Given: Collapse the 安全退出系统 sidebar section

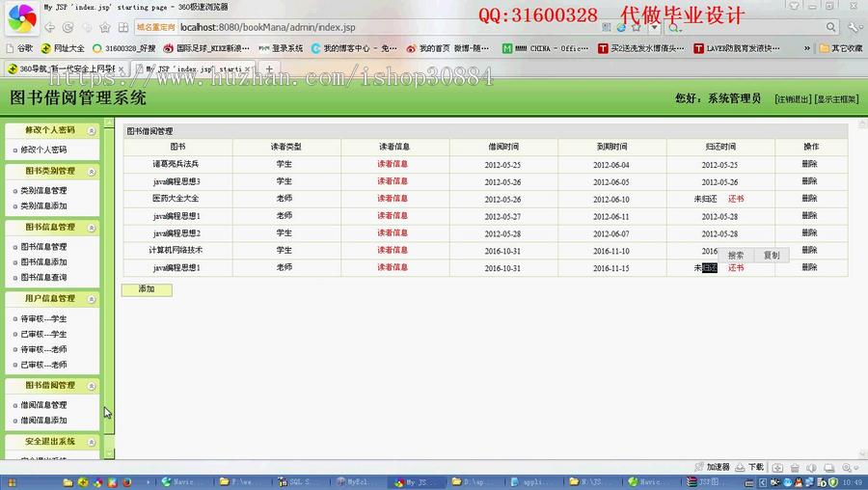Looking at the screenshot, I should coord(92,443).
